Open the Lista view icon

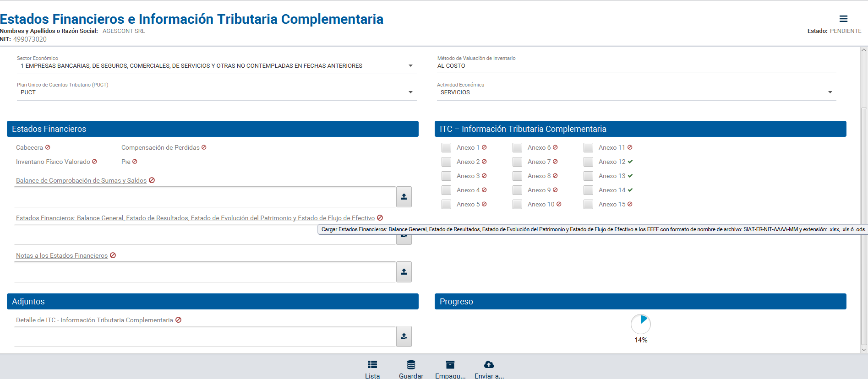(372, 365)
